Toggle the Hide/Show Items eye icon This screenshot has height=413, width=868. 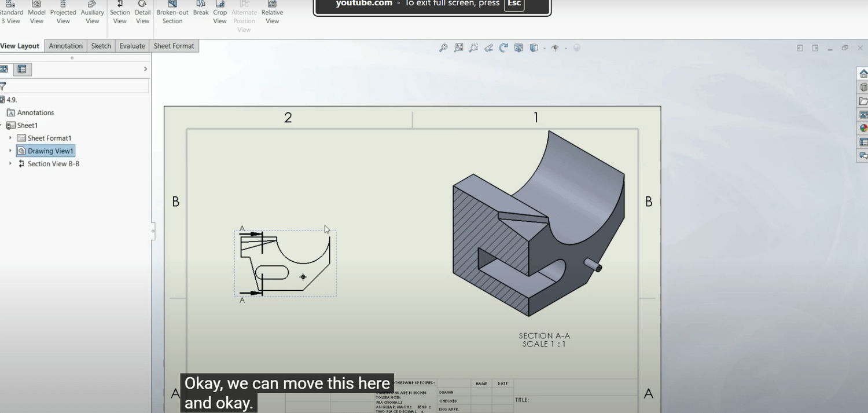tap(555, 48)
